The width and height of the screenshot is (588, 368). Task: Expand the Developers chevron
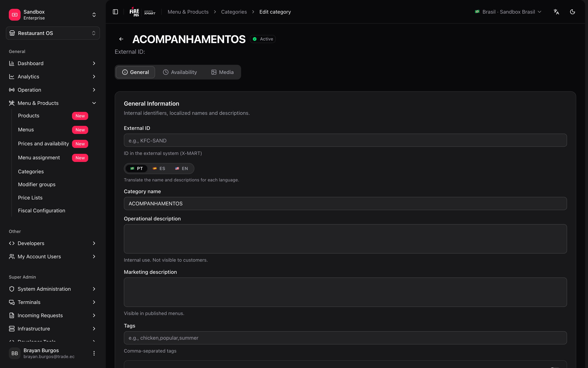point(94,243)
